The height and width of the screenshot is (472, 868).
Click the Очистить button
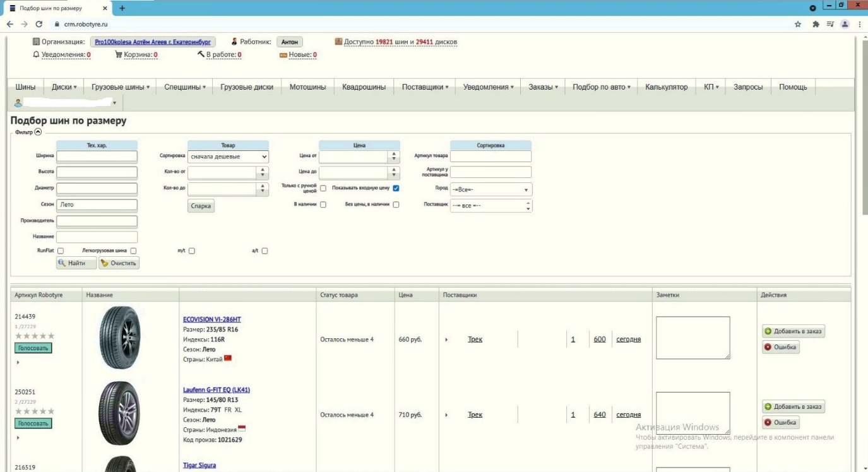(119, 263)
